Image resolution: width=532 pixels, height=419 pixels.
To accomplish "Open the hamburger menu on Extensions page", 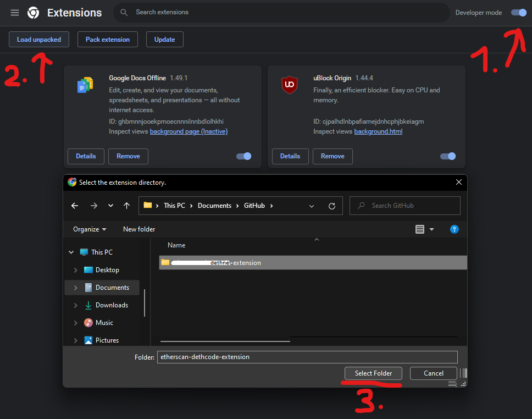I will coord(14,12).
